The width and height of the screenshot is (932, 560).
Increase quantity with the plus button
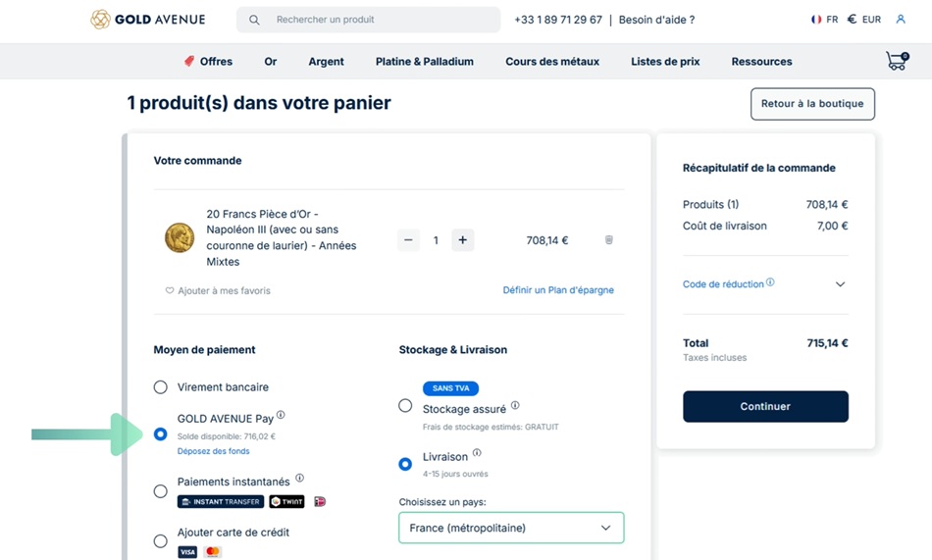click(x=462, y=240)
